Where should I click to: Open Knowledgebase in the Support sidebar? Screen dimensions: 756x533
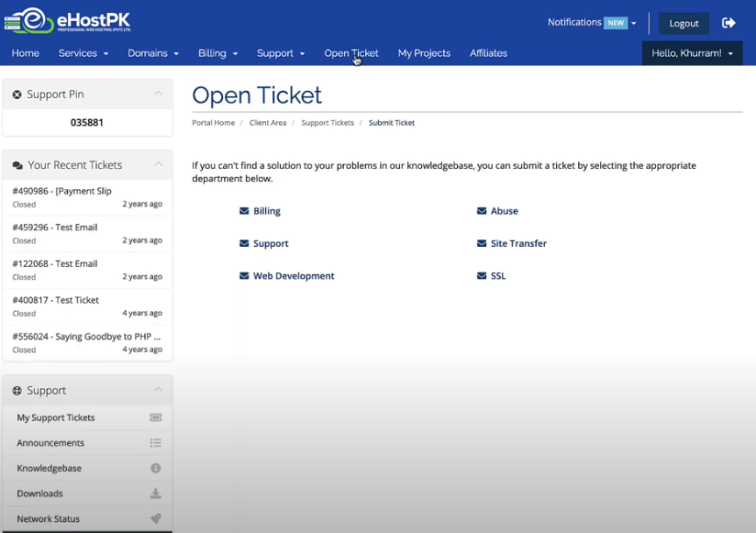pyautogui.click(x=87, y=468)
